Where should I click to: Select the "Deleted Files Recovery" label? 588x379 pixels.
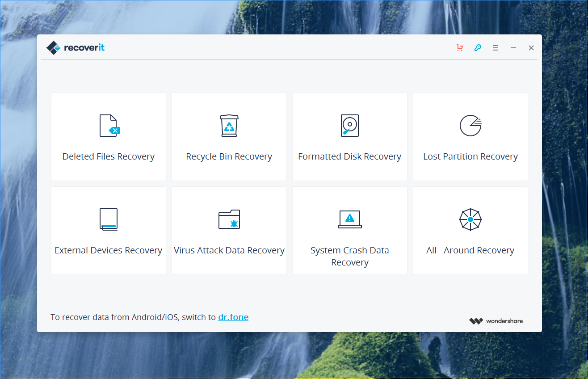[x=109, y=156]
